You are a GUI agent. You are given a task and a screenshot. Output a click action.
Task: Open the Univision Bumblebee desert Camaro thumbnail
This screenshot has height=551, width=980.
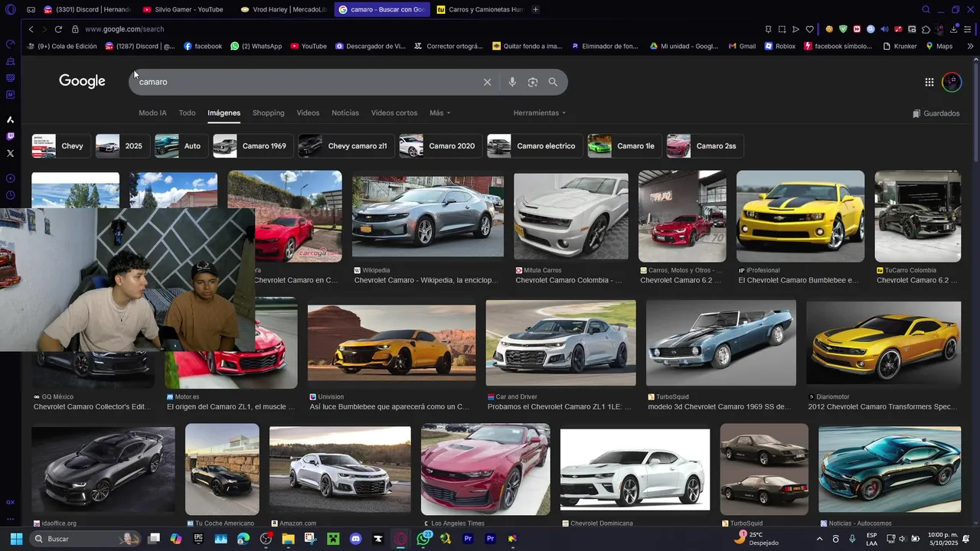(391, 343)
